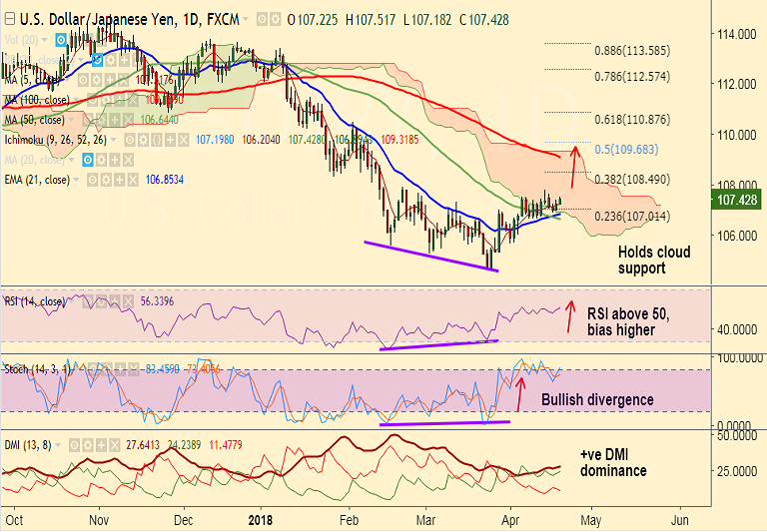Click the current price label 107.428
The height and width of the screenshot is (532, 767).
(737, 200)
